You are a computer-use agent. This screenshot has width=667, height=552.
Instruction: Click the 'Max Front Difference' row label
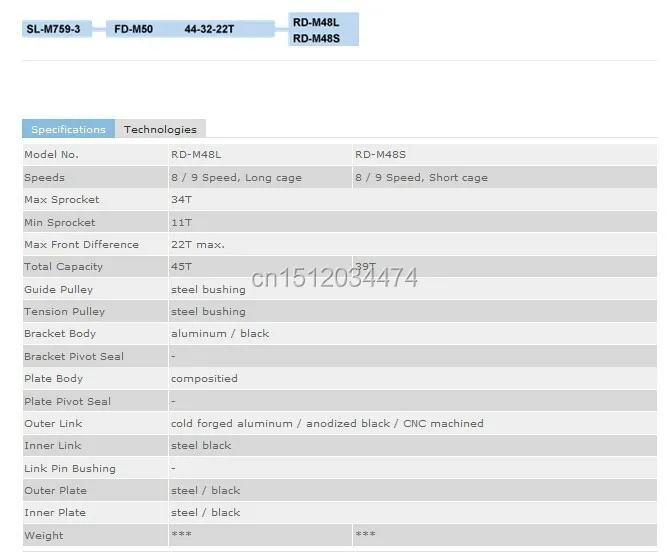click(x=82, y=245)
